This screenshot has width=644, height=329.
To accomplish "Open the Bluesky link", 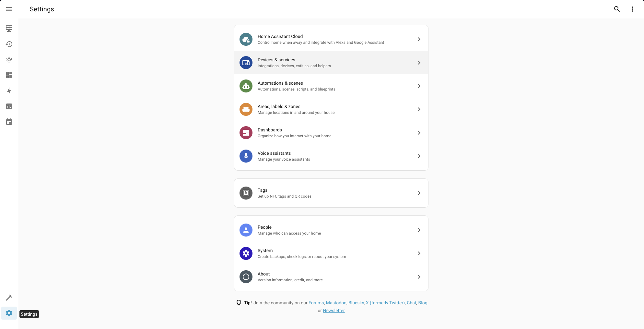I will (356, 303).
